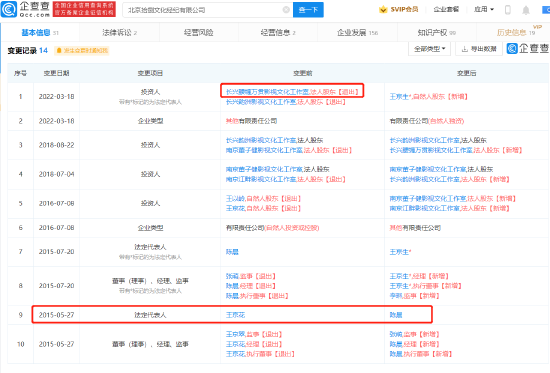Switch to the 历史信息 VIP tab
The image size is (550, 373).
(x=516, y=33)
